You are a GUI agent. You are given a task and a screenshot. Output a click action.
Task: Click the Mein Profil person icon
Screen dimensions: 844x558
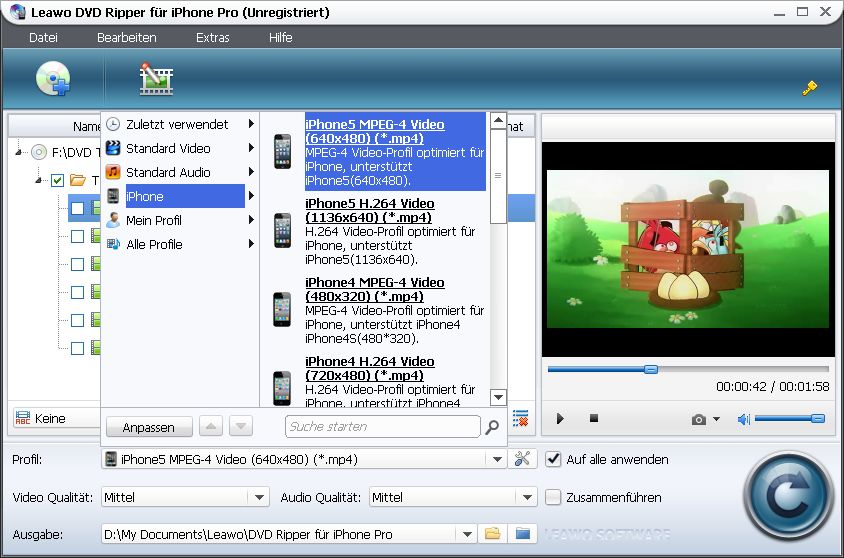(x=113, y=220)
